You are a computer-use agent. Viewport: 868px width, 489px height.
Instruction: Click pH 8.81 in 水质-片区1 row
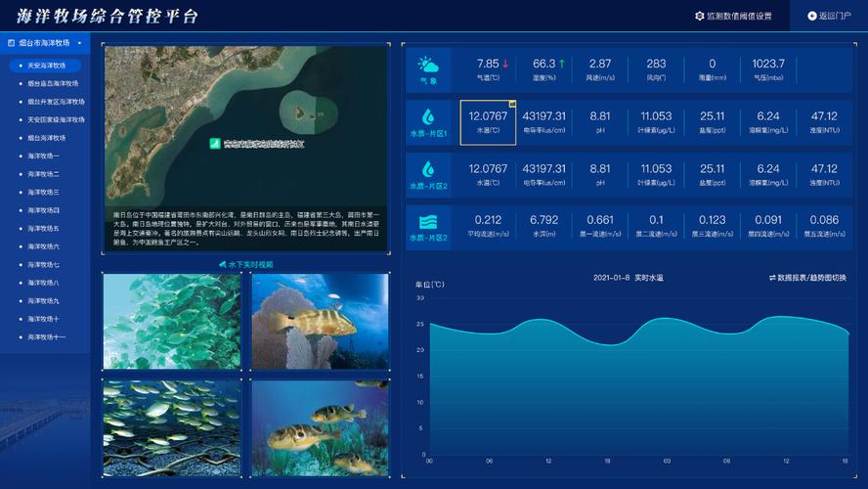click(x=600, y=122)
